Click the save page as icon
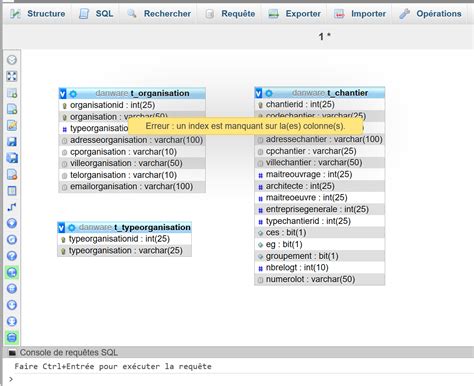This screenshot has height=386, width=474. pyautogui.click(x=12, y=158)
